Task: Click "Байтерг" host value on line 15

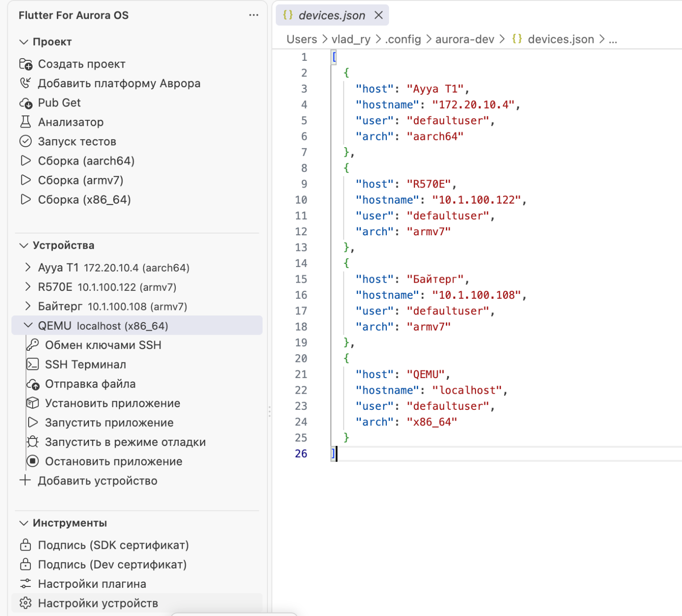Action: (435, 279)
